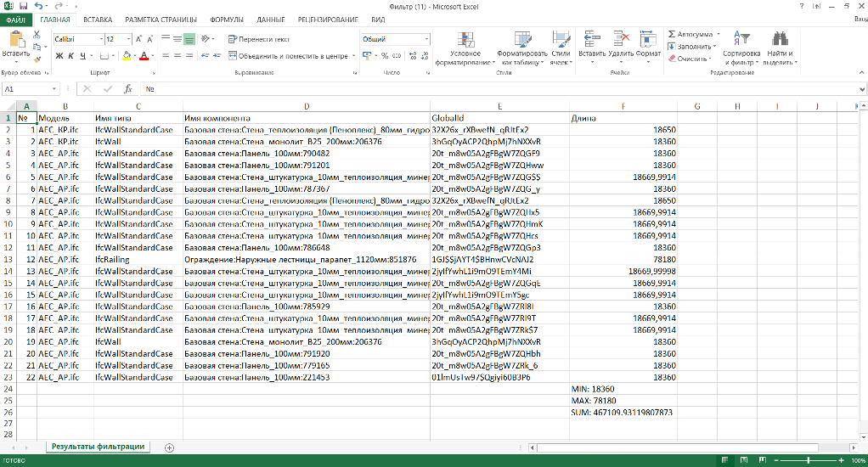Switch to the ВСТАВКА tab
The width and height of the screenshot is (868, 467).
tap(98, 20)
